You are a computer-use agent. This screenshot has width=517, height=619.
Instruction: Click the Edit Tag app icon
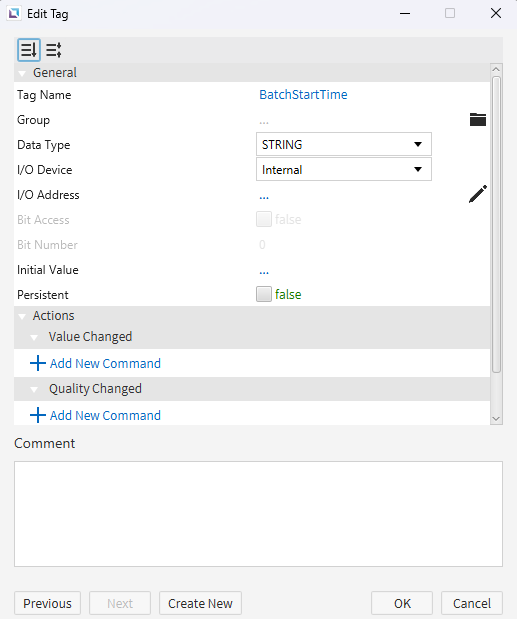pyautogui.click(x=14, y=14)
